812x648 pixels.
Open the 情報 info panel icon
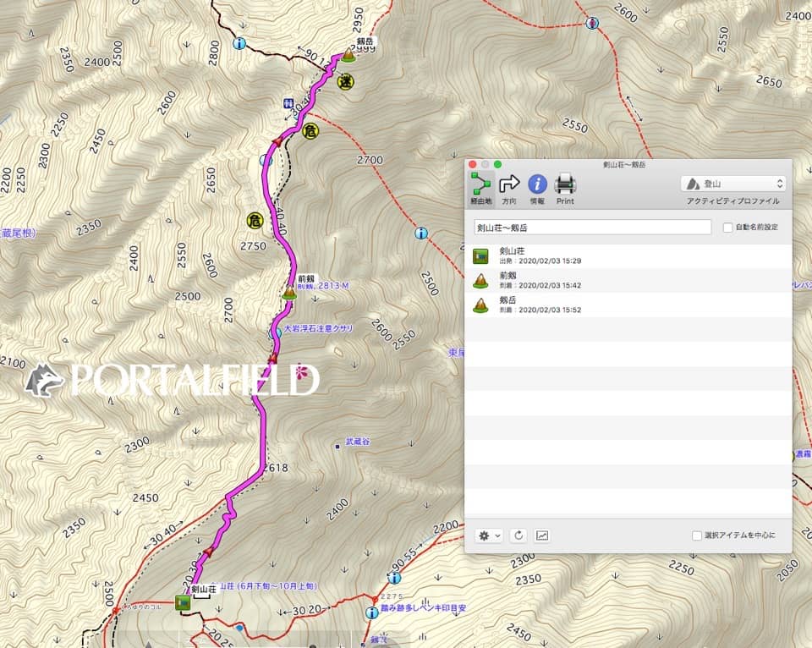[x=537, y=184]
